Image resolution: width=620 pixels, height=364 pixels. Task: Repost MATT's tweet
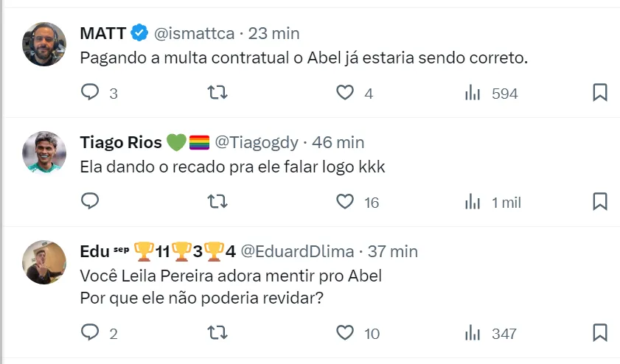pos(217,93)
